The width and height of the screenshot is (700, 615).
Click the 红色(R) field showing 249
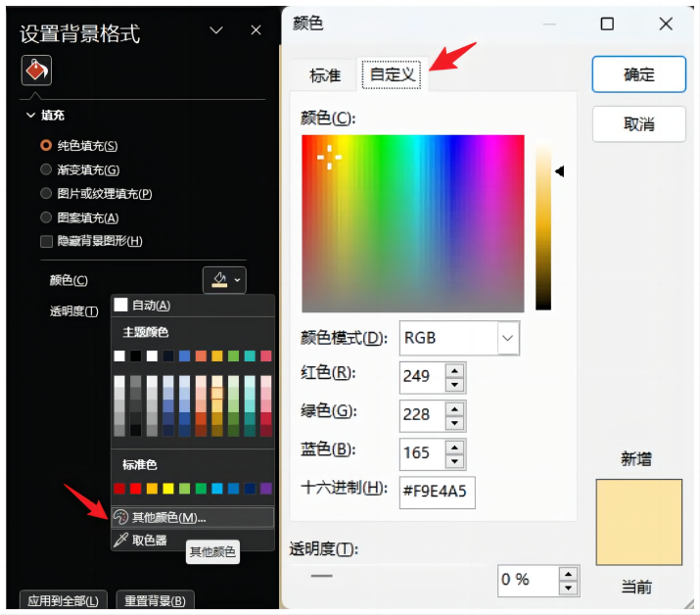coord(423,377)
